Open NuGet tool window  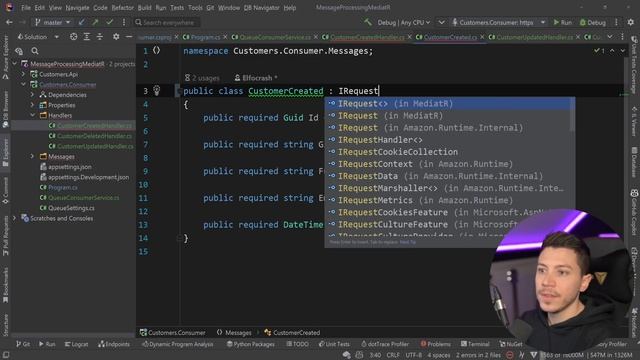511,344
